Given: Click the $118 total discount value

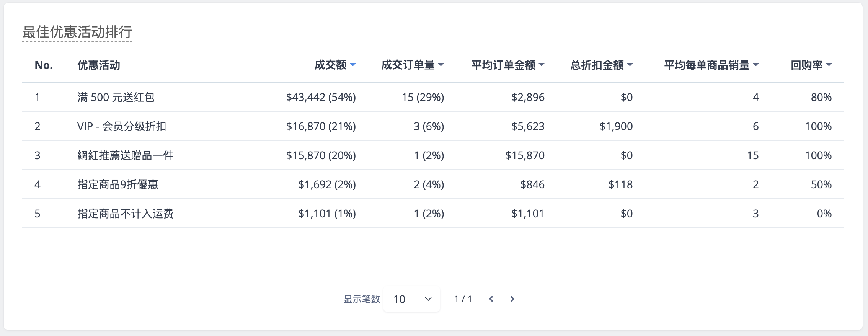Looking at the screenshot, I should click(621, 184).
